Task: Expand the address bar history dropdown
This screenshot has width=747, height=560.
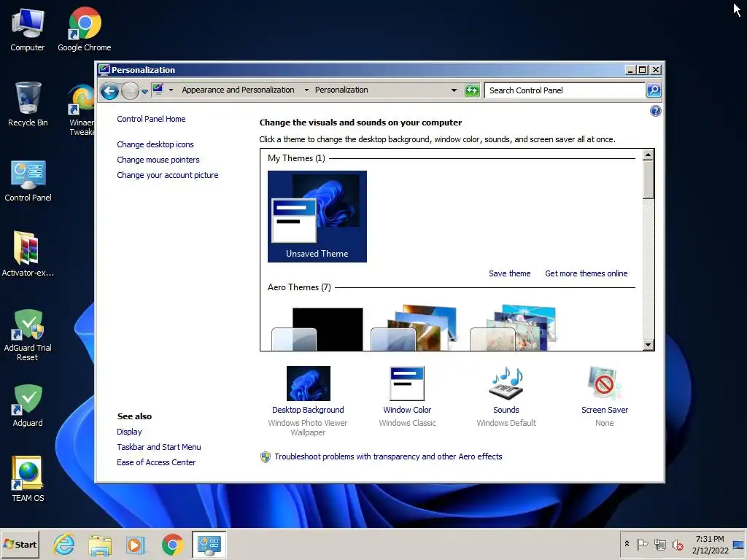Action: coord(454,90)
